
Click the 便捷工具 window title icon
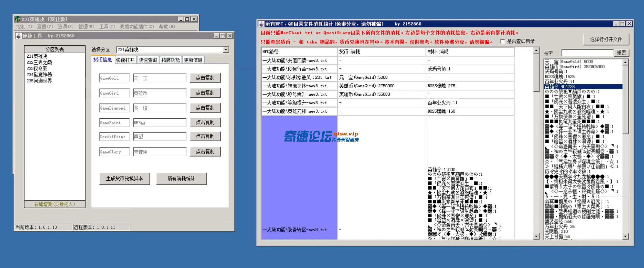pos(18,36)
